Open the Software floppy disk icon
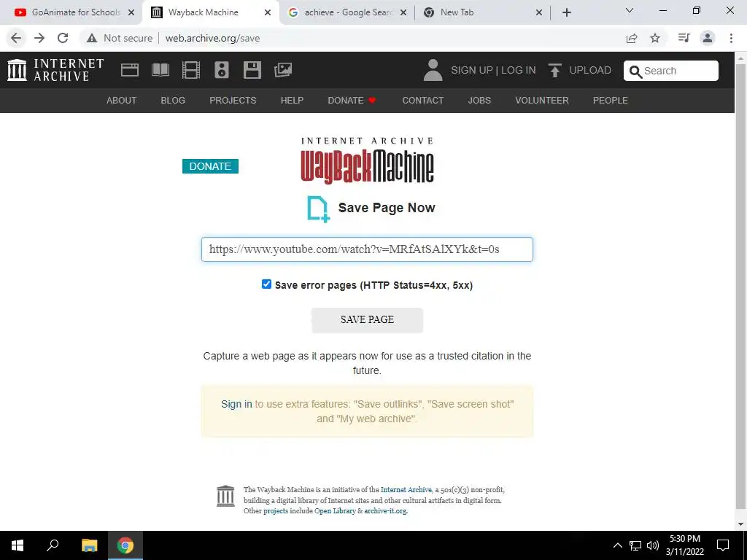Screen dimensions: 747x560 252,70
